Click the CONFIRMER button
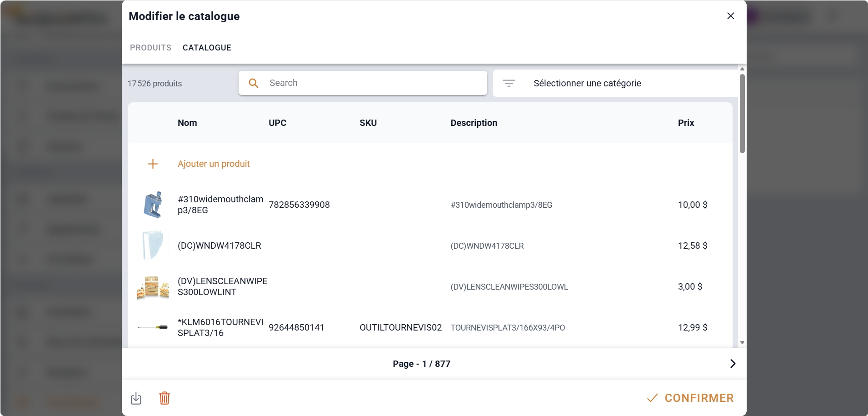This screenshot has height=416, width=868. point(690,398)
